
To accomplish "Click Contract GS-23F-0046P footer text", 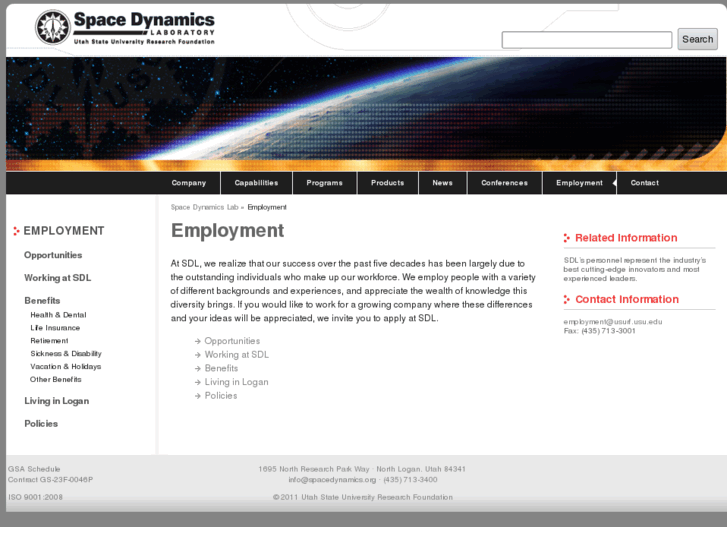I will (x=50, y=480).
